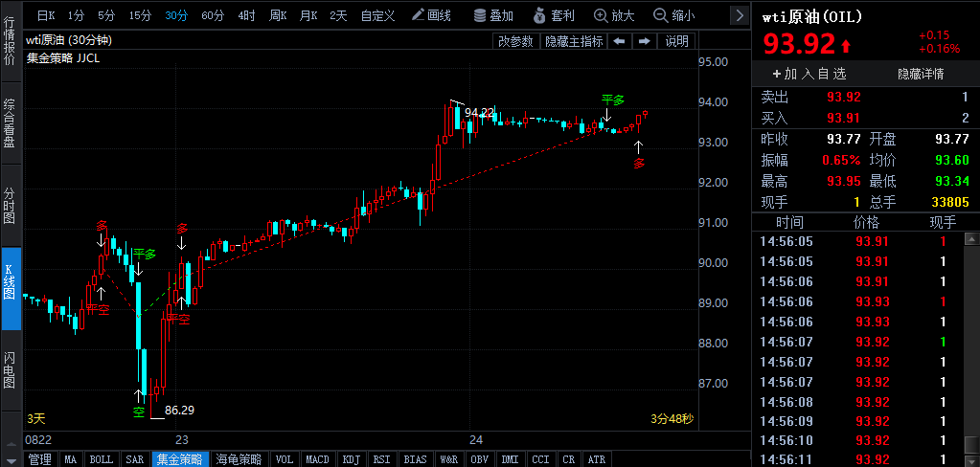Switch to 60分 timeframe

click(213, 15)
